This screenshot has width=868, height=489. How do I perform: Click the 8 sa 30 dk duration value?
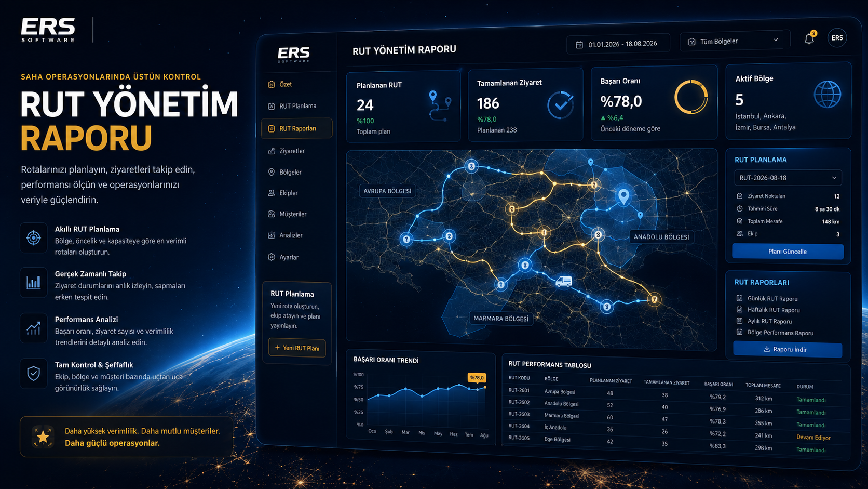tap(827, 209)
